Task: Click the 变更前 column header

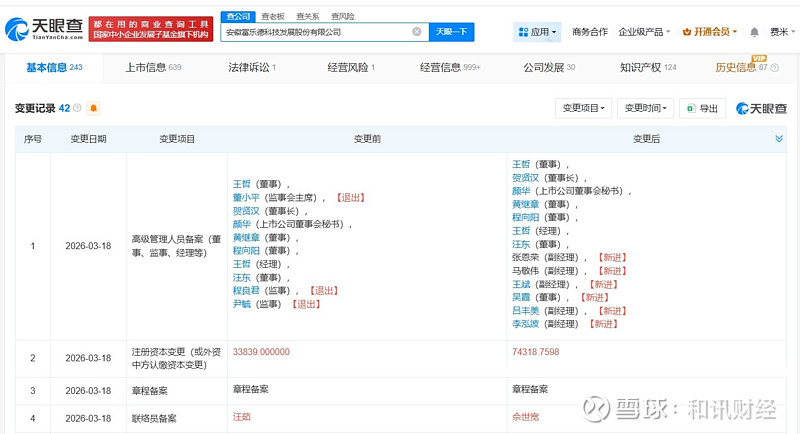Action: coord(367,139)
